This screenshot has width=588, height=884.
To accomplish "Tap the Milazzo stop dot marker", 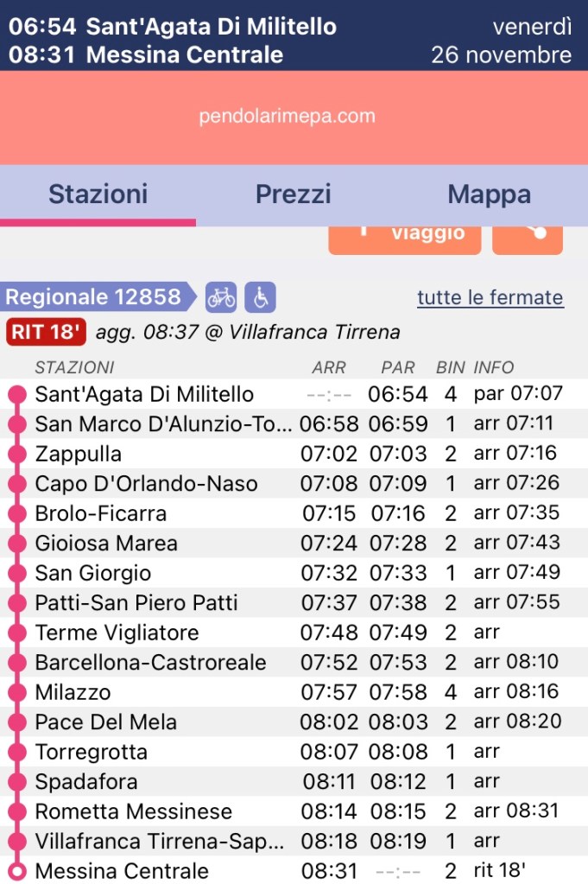I will tap(16, 692).
